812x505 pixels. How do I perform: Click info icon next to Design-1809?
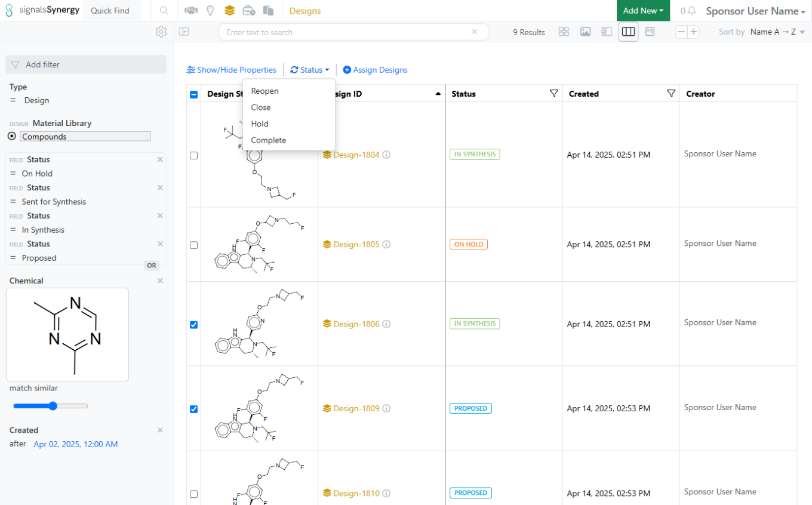pos(386,408)
